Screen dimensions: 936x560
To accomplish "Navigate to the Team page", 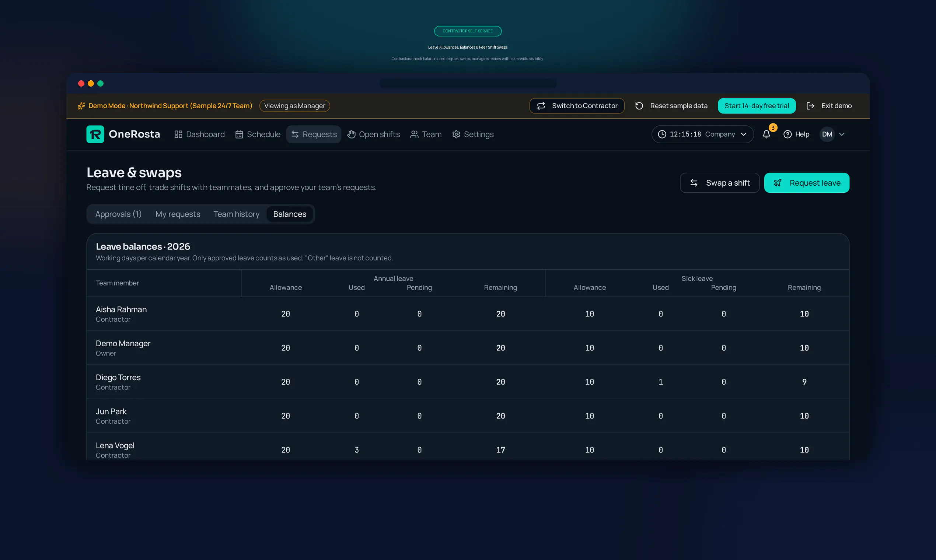I will tap(426, 134).
